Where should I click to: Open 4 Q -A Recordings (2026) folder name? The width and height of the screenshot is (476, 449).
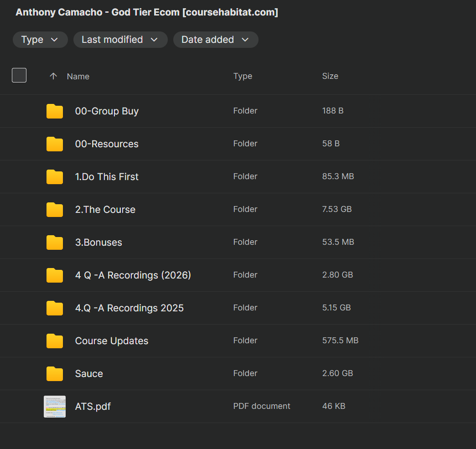pos(133,275)
